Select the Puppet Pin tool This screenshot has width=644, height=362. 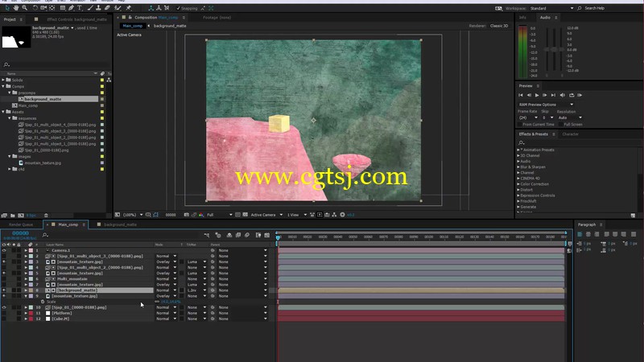click(129, 8)
